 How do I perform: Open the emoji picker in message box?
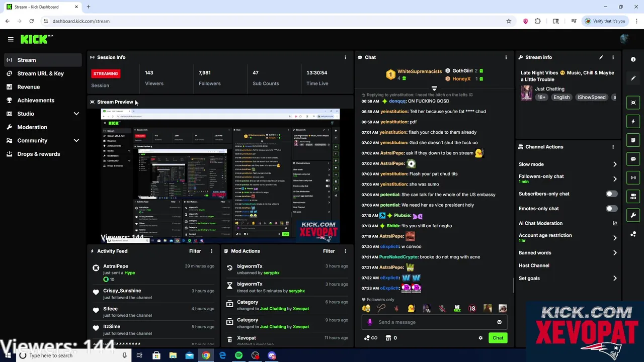pyautogui.click(x=499, y=322)
